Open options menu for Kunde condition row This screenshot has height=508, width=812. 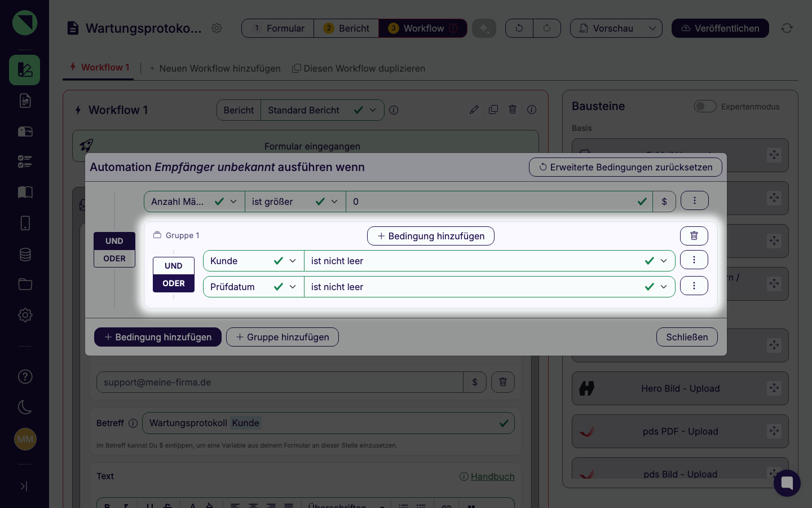[694, 260]
